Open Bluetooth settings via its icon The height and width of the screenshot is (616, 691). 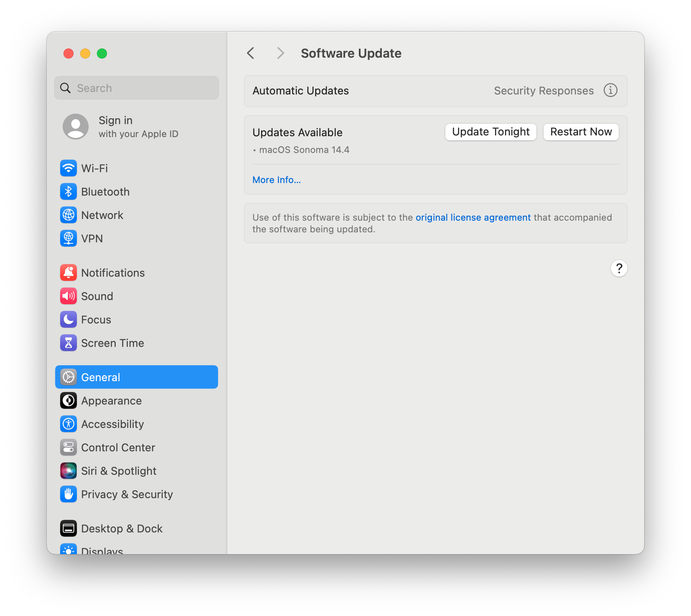click(x=69, y=192)
